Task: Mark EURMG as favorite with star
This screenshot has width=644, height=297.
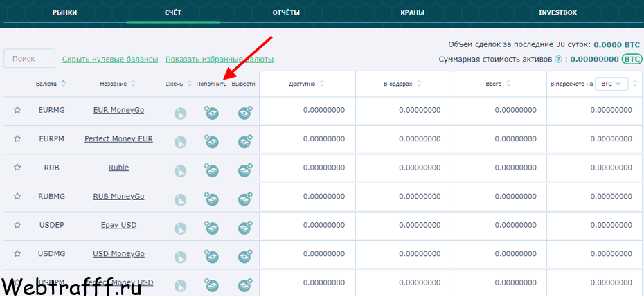Action: (x=17, y=110)
